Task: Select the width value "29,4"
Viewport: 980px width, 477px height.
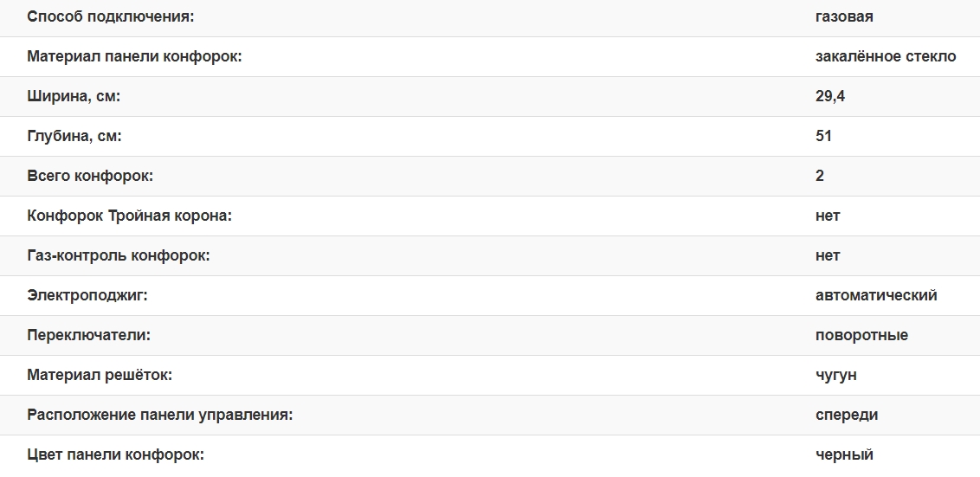Action: pyautogui.click(x=830, y=96)
